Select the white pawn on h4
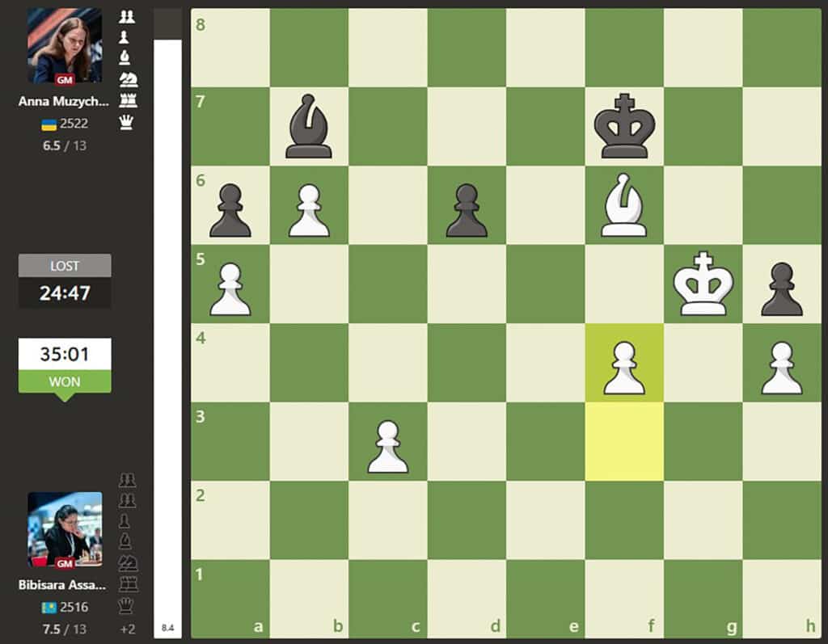 [781, 364]
